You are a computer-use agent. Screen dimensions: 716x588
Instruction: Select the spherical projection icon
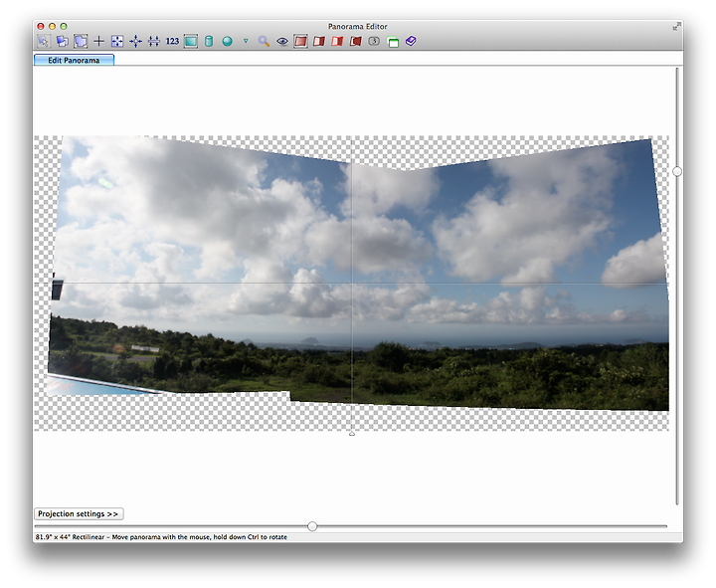tap(227, 41)
